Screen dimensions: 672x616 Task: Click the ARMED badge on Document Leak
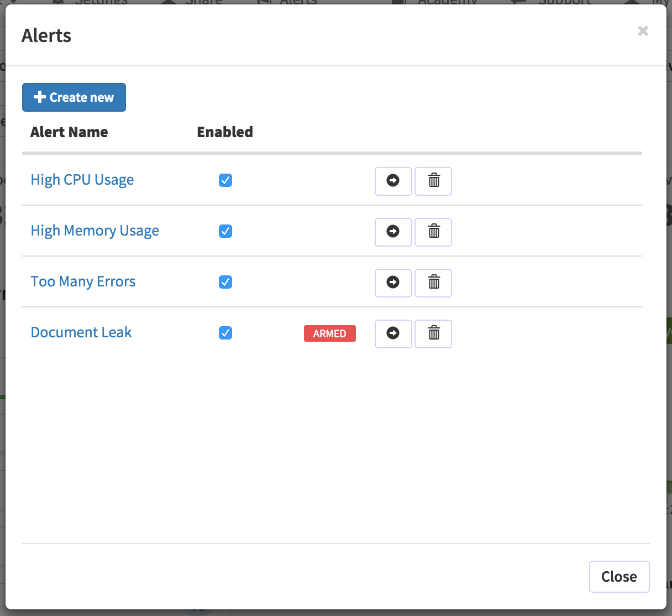(x=329, y=333)
